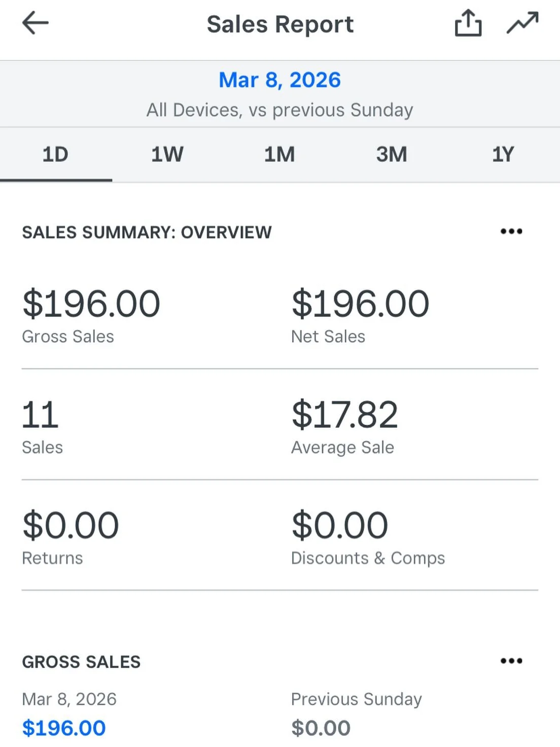The height and width of the screenshot is (747, 560).
Task: Select the 1D time range tab
Action: point(56,154)
